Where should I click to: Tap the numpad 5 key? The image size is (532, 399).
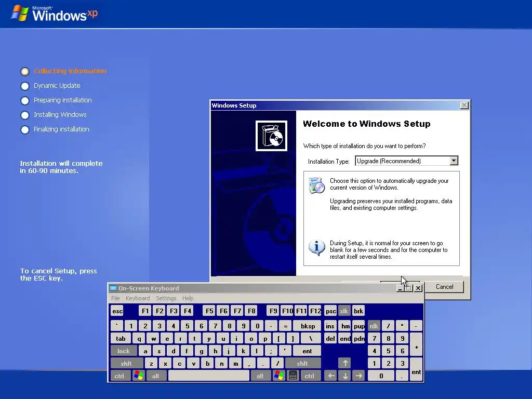pyautogui.click(x=388, y=351)
